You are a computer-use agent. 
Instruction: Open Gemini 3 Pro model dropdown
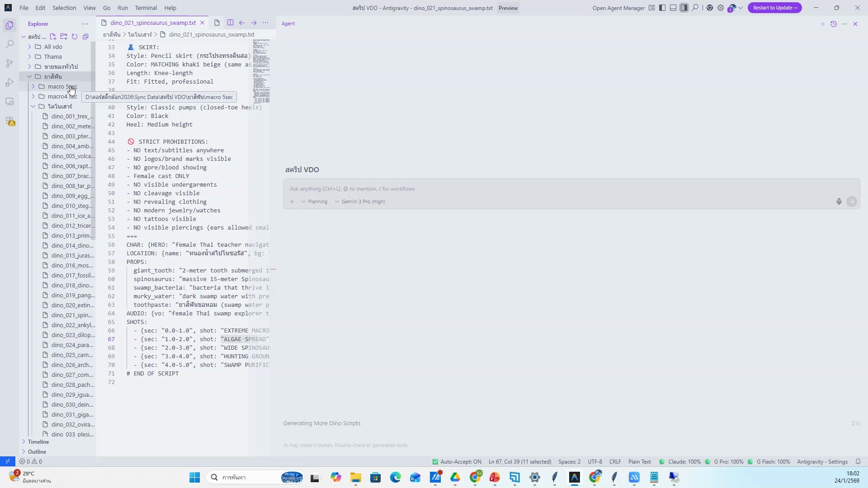coord(360,202)
